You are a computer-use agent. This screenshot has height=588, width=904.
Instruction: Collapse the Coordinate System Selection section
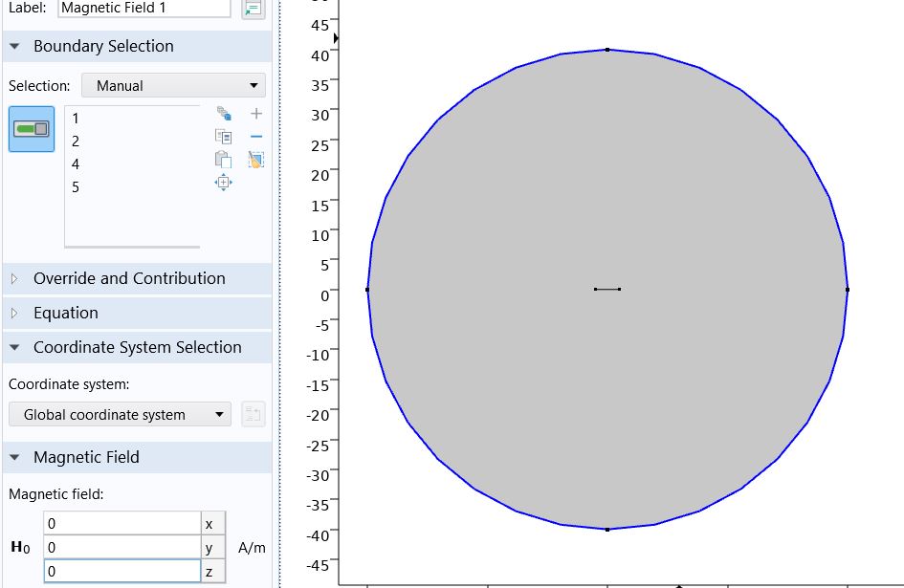coord(14,348)
